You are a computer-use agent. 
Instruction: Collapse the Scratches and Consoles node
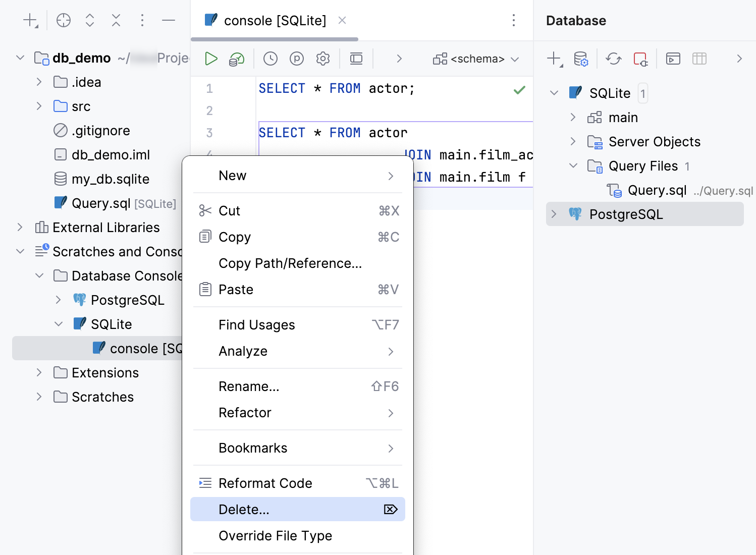pyautogui.click(x=20, y=251)
